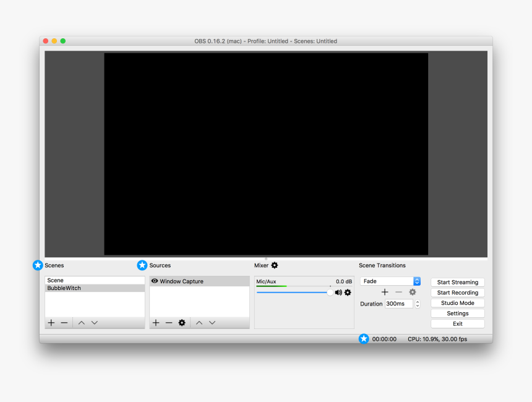Open Mixer settings gear next to Mixer label
This screenshot has width=532, height=402.
pos(275,265)
